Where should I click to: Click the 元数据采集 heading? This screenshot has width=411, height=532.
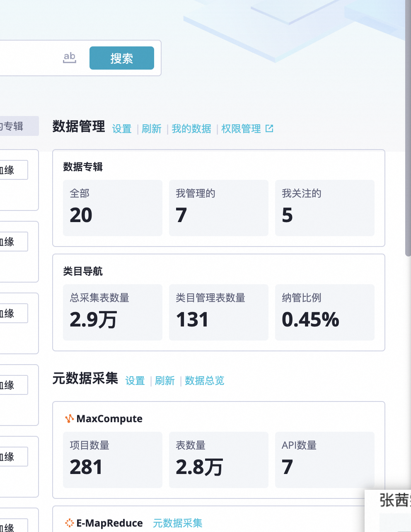[x=85, y=379]
